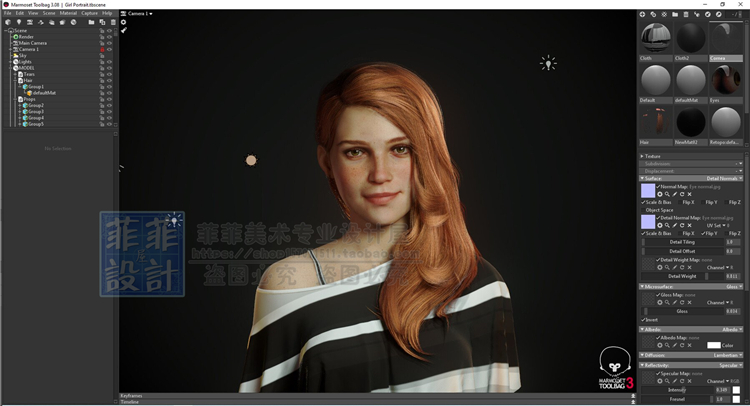Screen dimensions: 750x406
Task: Open the Edit menu
Action: (x=20, y=13)
